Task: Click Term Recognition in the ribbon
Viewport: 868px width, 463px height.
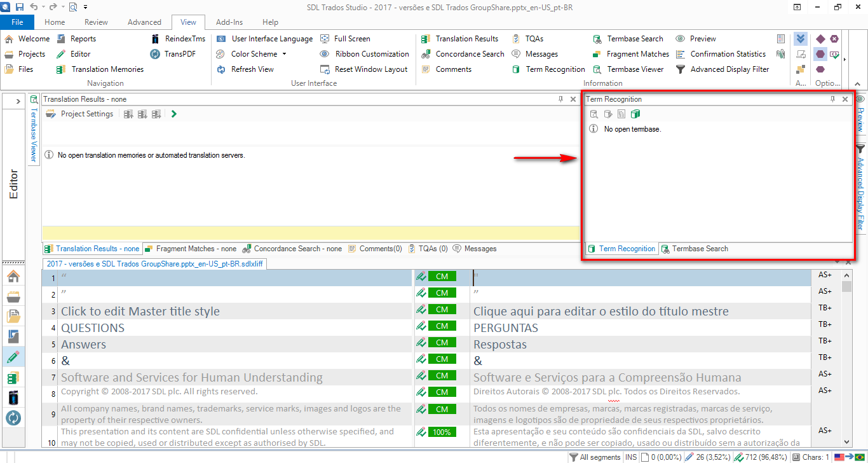Action: [x=548, y=69]
